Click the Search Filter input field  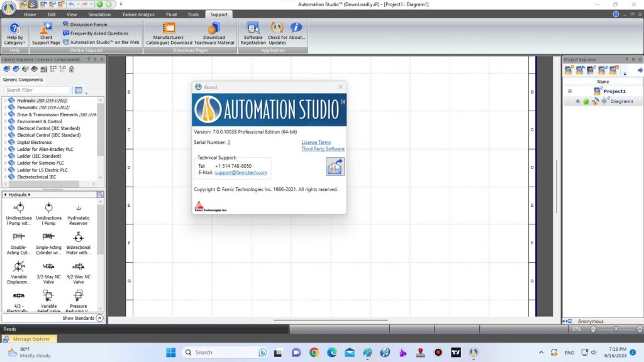(38, 90)
